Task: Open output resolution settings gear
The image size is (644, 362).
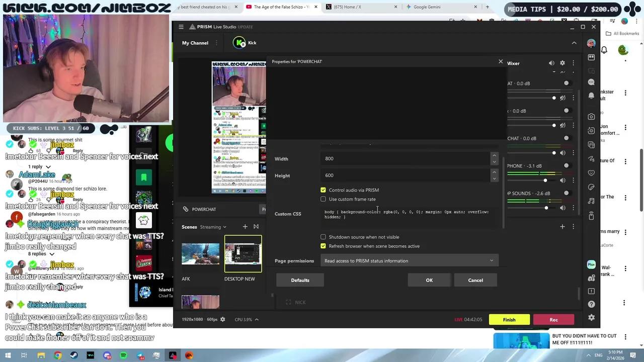Action: pos(223,319)
